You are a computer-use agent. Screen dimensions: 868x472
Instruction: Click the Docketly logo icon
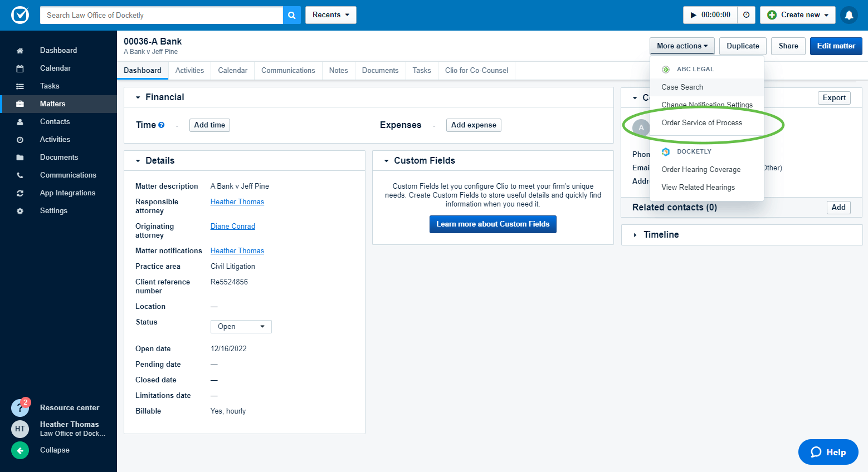[x=666, y=151]
